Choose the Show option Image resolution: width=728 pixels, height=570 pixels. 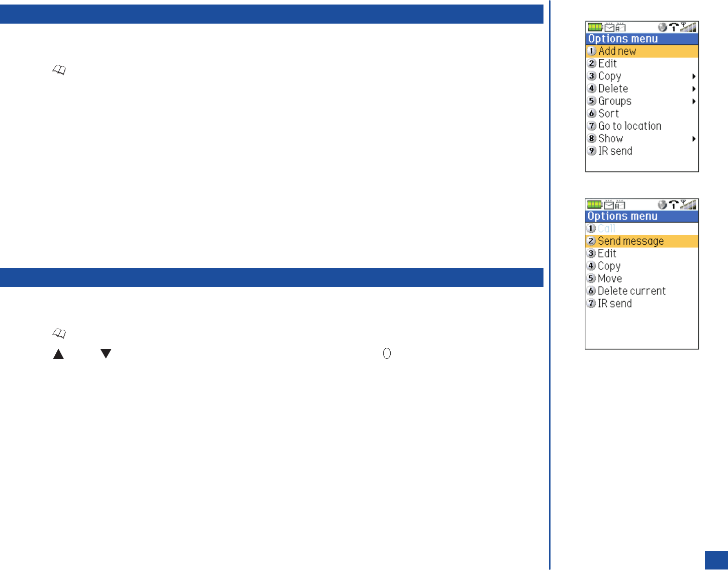[642, 139]
